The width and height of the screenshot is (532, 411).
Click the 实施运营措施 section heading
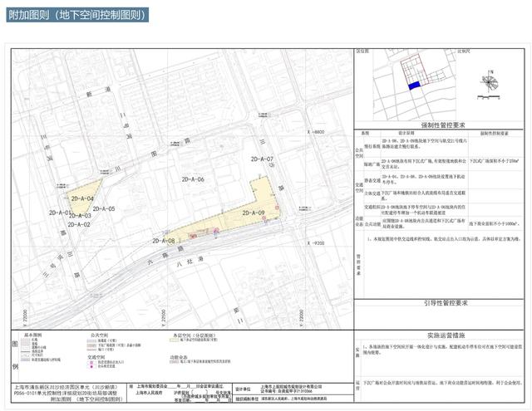pos(446,335)
